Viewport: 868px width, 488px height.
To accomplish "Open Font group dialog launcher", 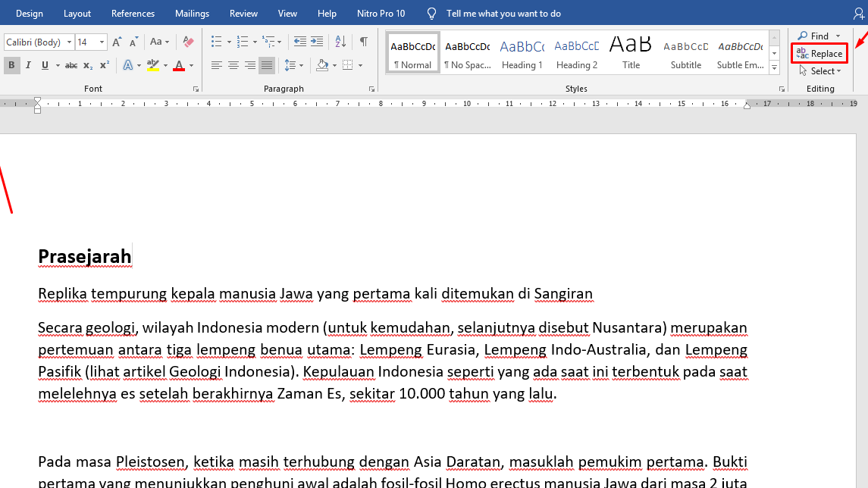I will [x=196, y=89].
